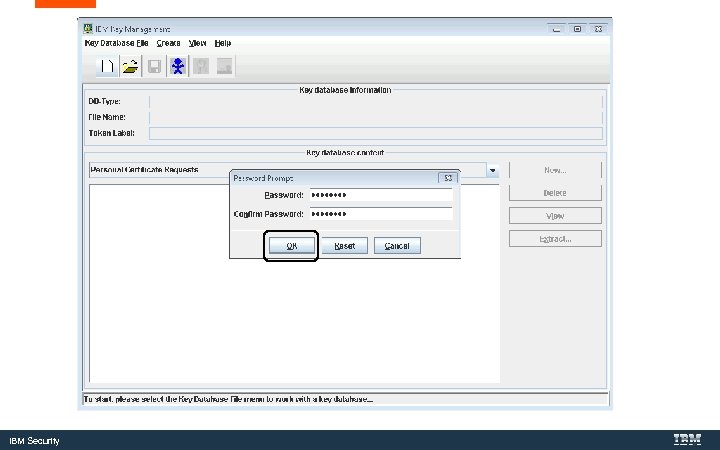Image resolution: width=720 pixels, height=450 pixels.
Task: Click into the Password field
Action: pyautogui.click(x=381, y=195)
